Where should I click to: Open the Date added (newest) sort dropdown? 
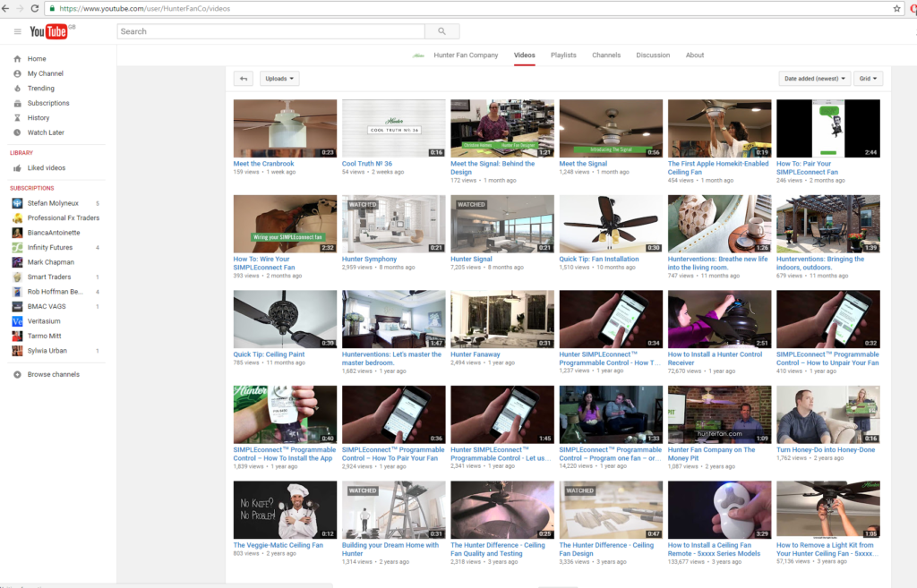coord(814,79)
